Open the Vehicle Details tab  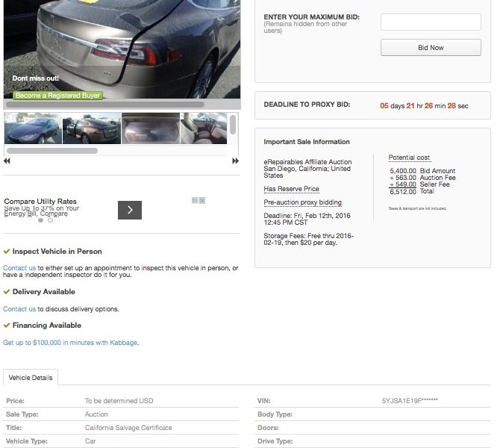(31, 378)
